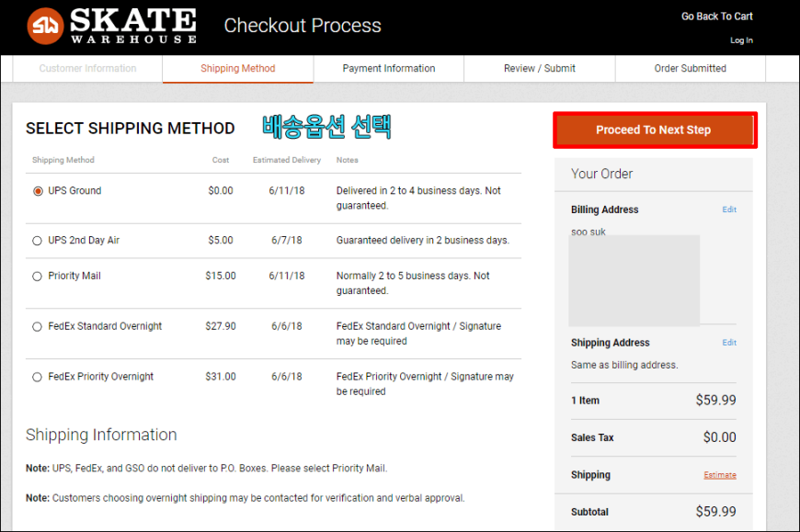This screenshot has width=800, height=532.
Task: Click the $27.90 FedEx Standard cost
Action: [x=221, y=326]
